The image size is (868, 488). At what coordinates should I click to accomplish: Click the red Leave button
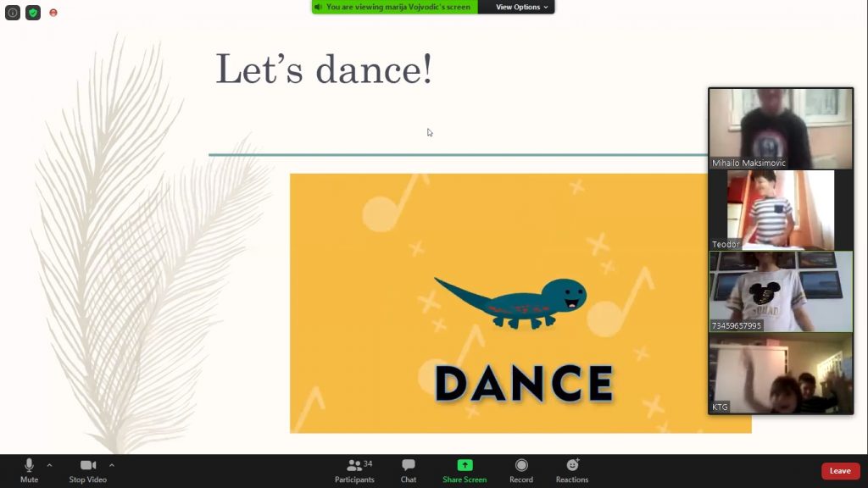coord(840,471)
